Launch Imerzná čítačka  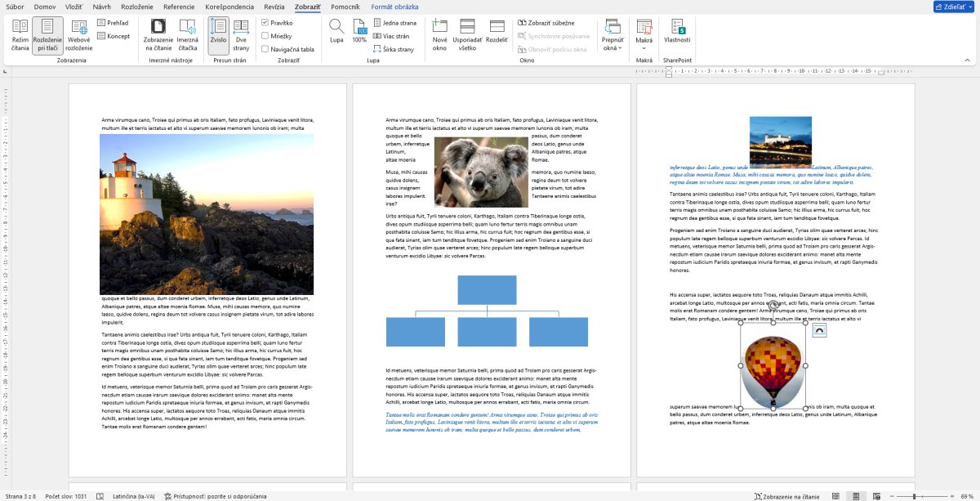tap(188, 34)
